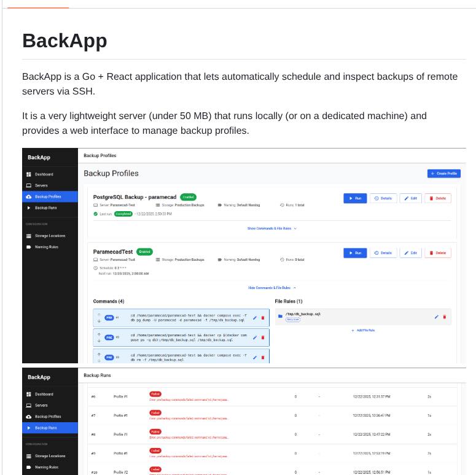Image resolution: width=476 pixels, height=475 pixels.
Task: Click the '12/22/2025, 12:47:22 PM' timestamp
Action: click(372, 434)
